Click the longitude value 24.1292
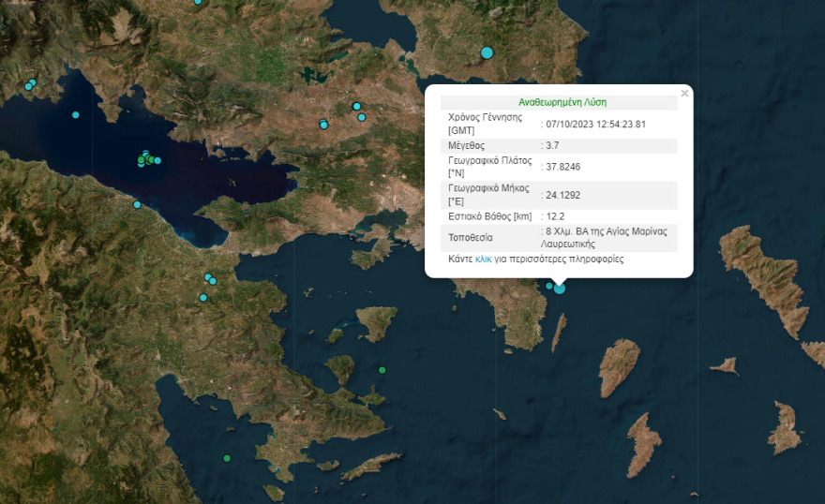This screenshot has width=825, height=504. (x=562, y=195)
